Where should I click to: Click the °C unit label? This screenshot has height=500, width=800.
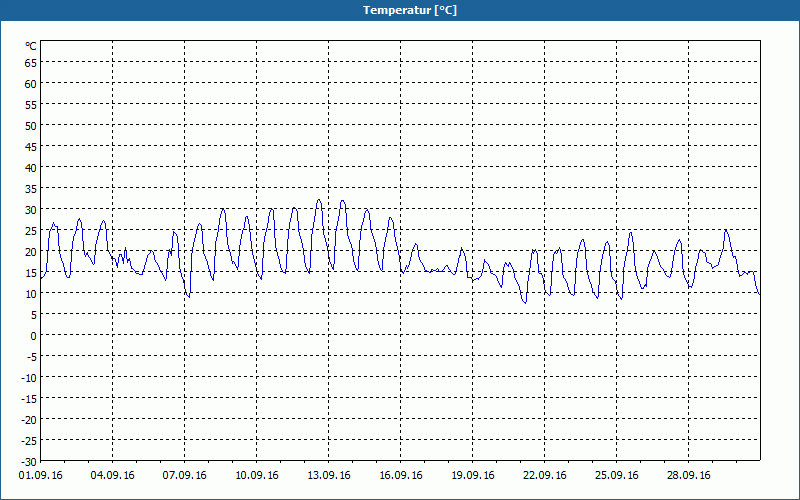pyautogui.click(x=31, y=46)
